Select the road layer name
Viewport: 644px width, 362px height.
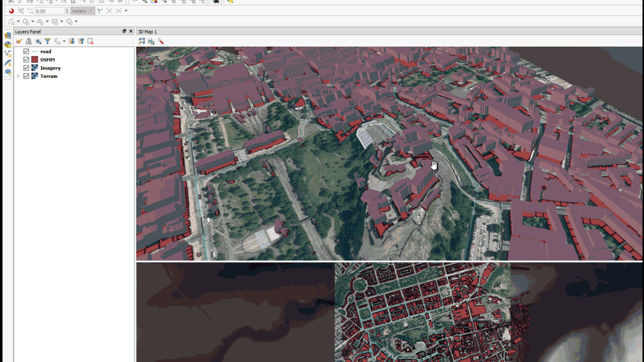click(x=46, y=51)
